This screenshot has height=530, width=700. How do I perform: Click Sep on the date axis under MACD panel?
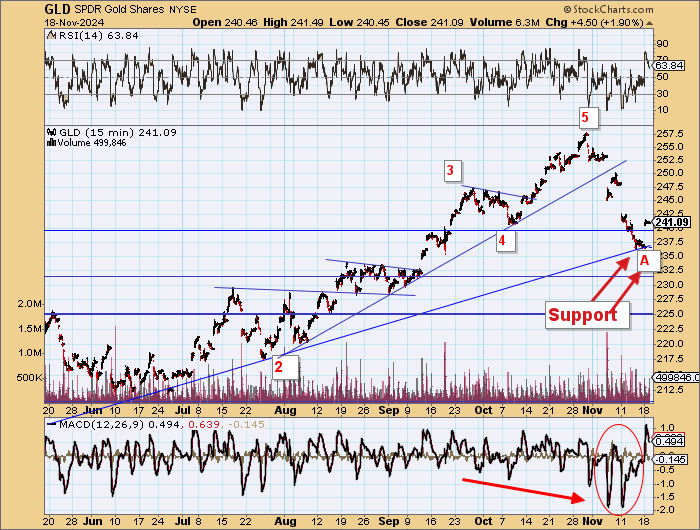click(x=388, y=521)
